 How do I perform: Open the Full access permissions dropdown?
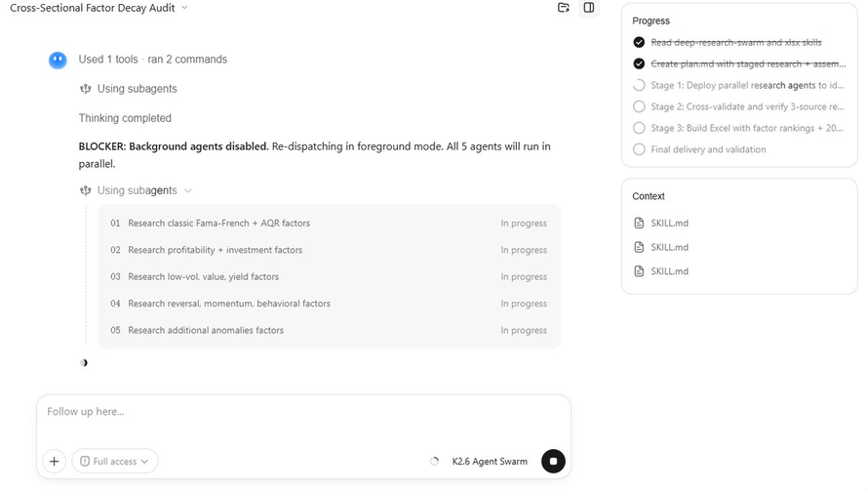[x=114, y=461]
